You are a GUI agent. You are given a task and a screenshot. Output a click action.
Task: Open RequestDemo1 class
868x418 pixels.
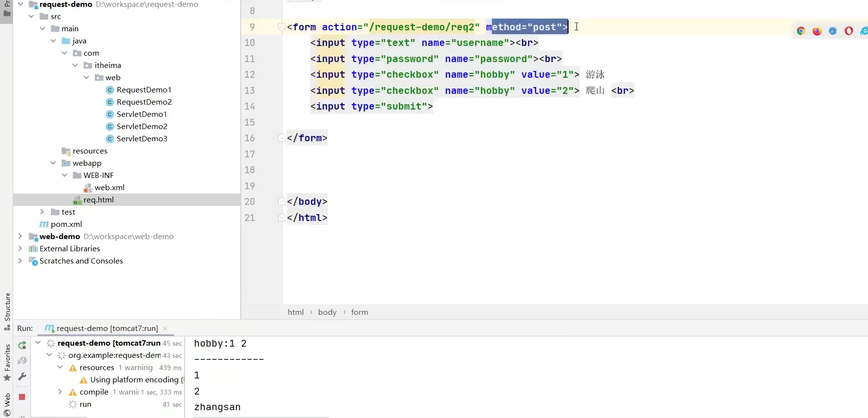pyautogui.click(x=144, y=89)
